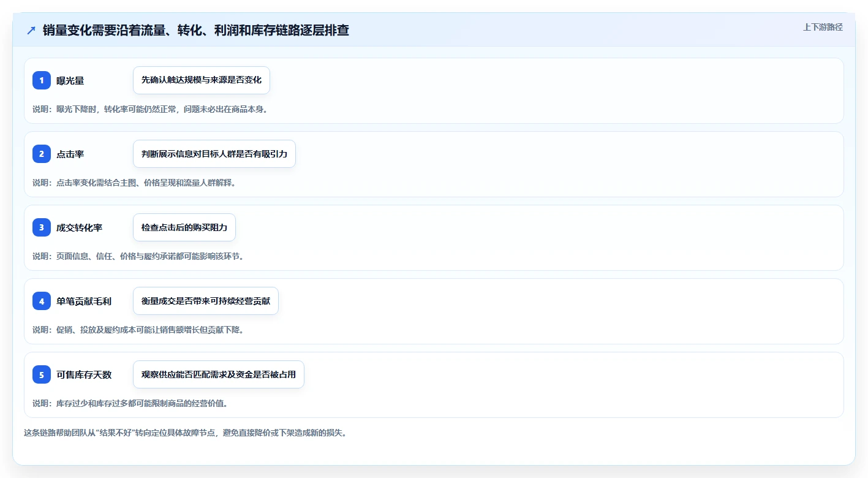Click the 上下游路径 label

point(823,27)
